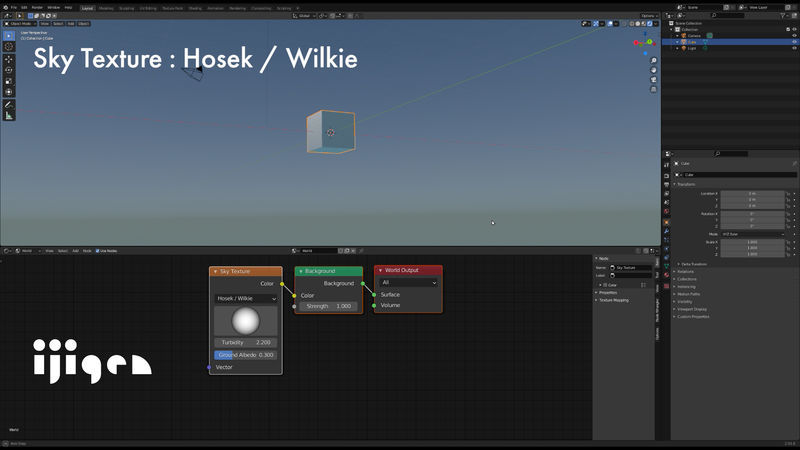Open the Render properties tab icon
The width and height of the screenshot is (800, 450).
click(x=666, y=176)
